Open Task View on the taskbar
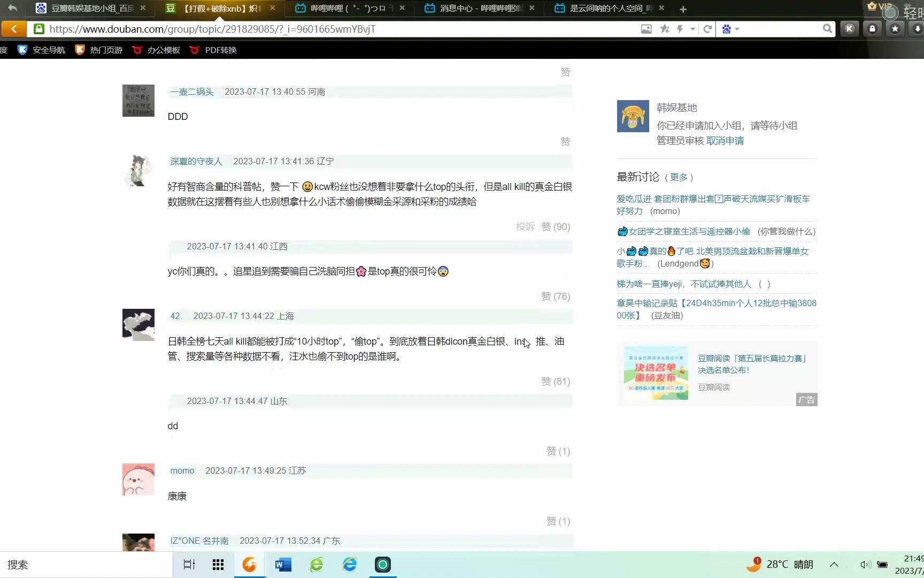 click(x=189, y=565)
